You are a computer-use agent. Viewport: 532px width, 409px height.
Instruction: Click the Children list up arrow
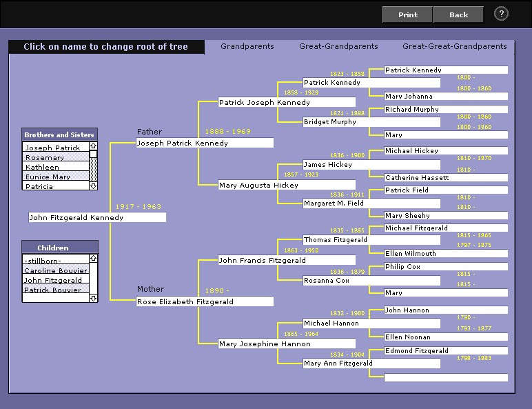93,259
